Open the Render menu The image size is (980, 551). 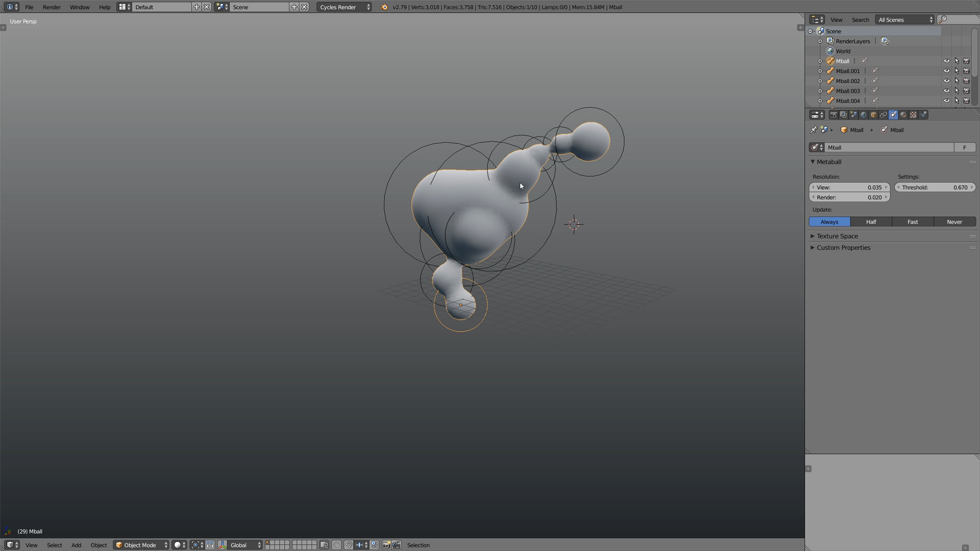point(52,7)
